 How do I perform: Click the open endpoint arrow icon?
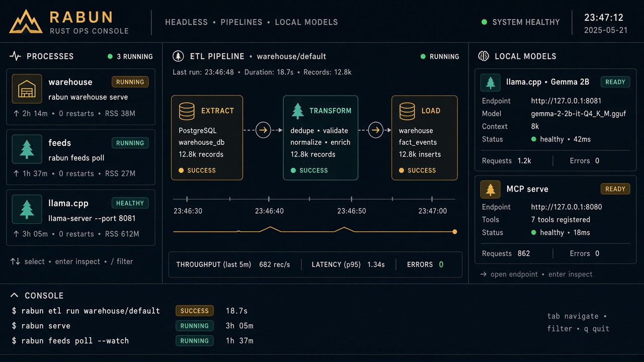(x=483, y=275)
